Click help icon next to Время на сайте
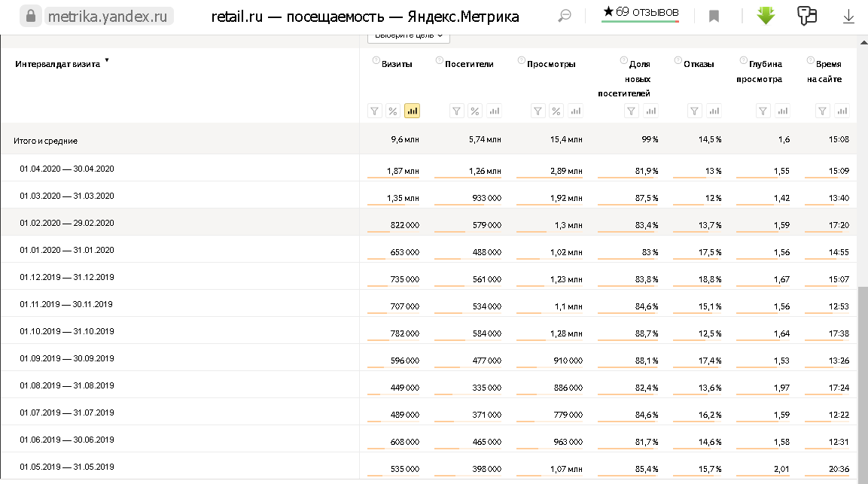Screen dimensions: 868x484 coord(811,60)
